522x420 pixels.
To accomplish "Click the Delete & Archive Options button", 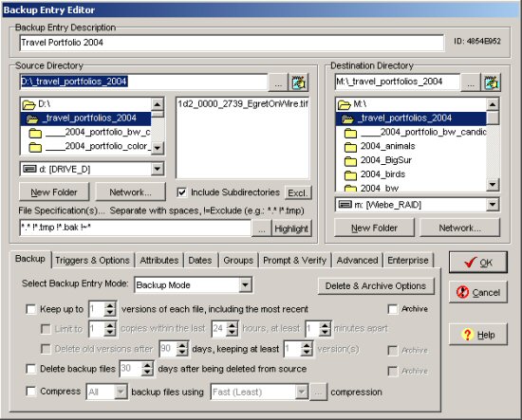I will click(x=376, y=286).
